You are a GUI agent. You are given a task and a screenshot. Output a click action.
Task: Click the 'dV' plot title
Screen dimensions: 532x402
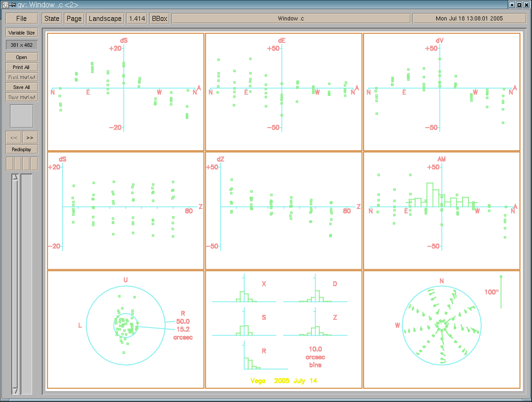click(439, 40)
